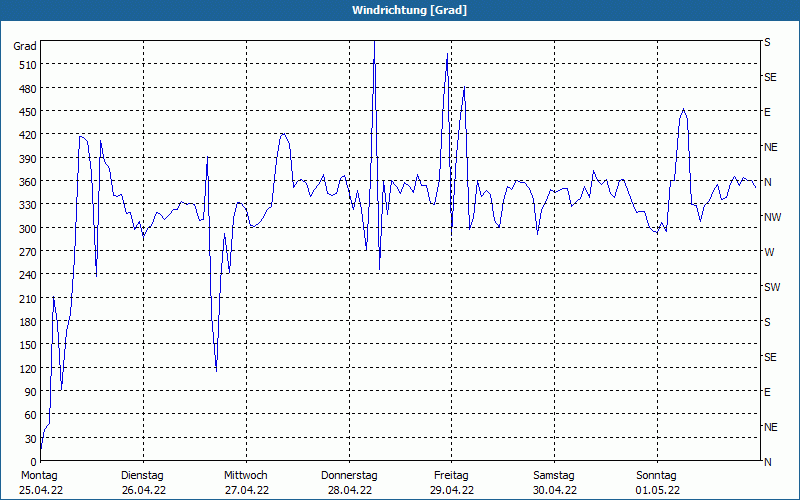This screenshot has height=500, width=800.
Task: Select the '480' y-axis value
Action: 28,88
